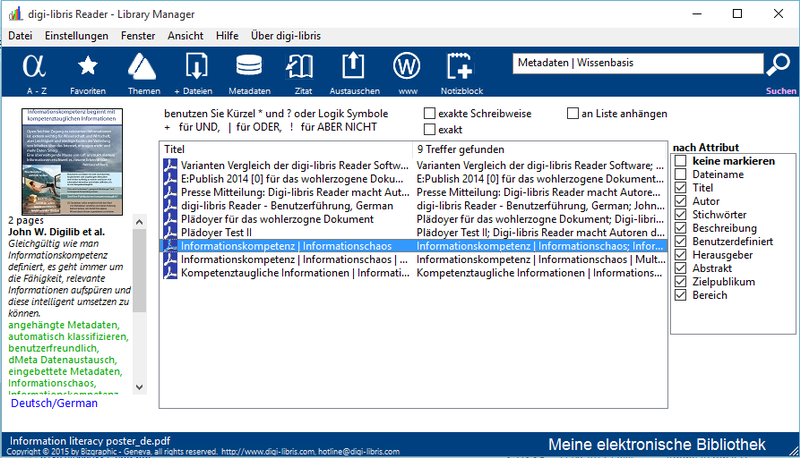Select Informationskompetenz | Informationschaos highlighted row

tap(413, 246)
